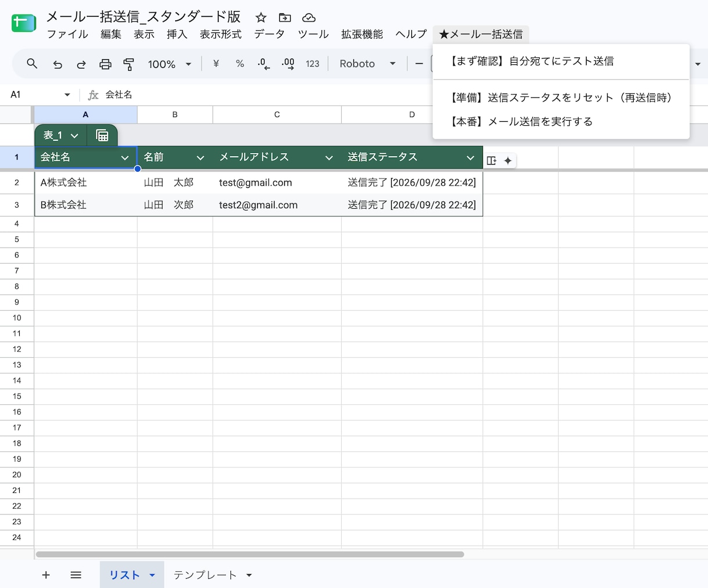Open the メールアドレス column filter dropdown
This screenshot has height=588, width=708.
tap(329, 158)
